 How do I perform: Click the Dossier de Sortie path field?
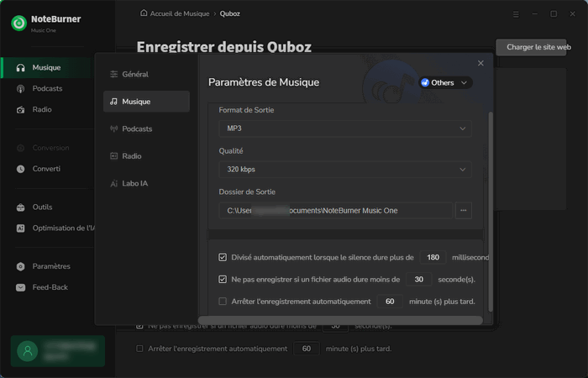tap(336, 210)
